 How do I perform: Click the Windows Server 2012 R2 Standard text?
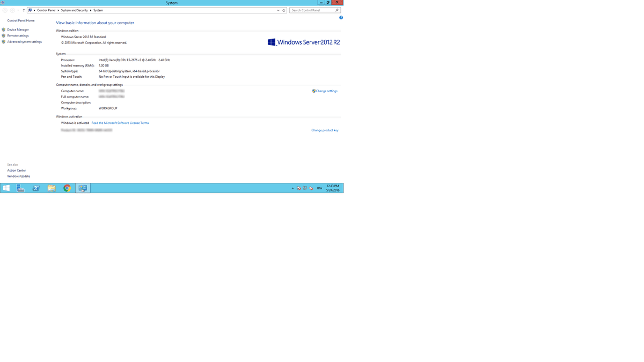[83, 37]
